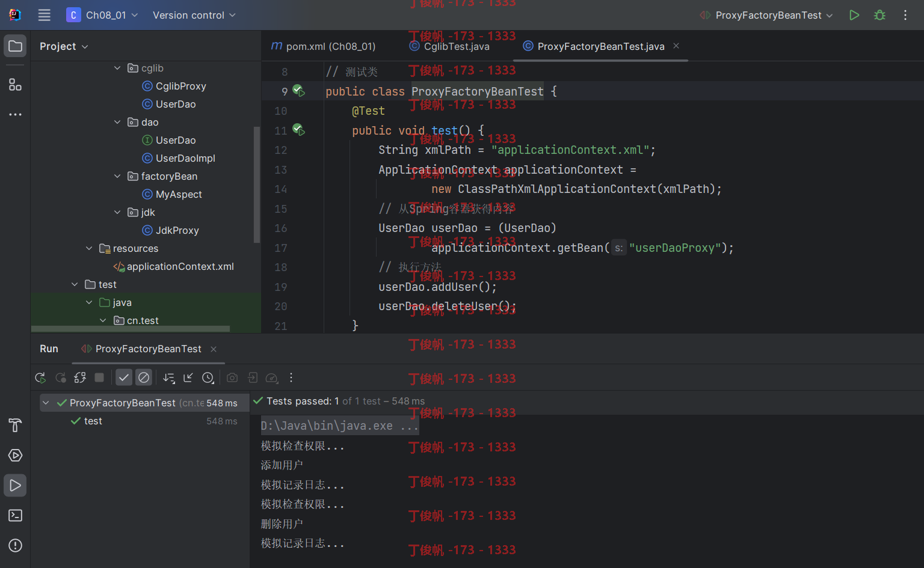Collapse the test folder

coord(75,284)
